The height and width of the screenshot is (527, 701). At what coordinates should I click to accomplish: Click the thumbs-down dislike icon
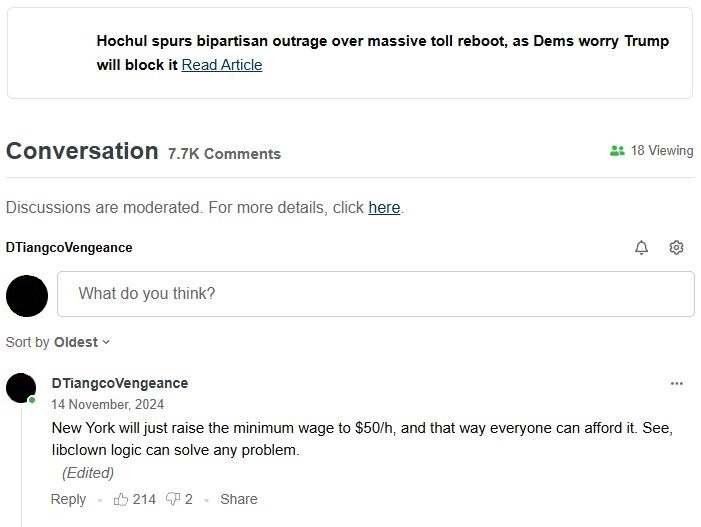(173, 499)
